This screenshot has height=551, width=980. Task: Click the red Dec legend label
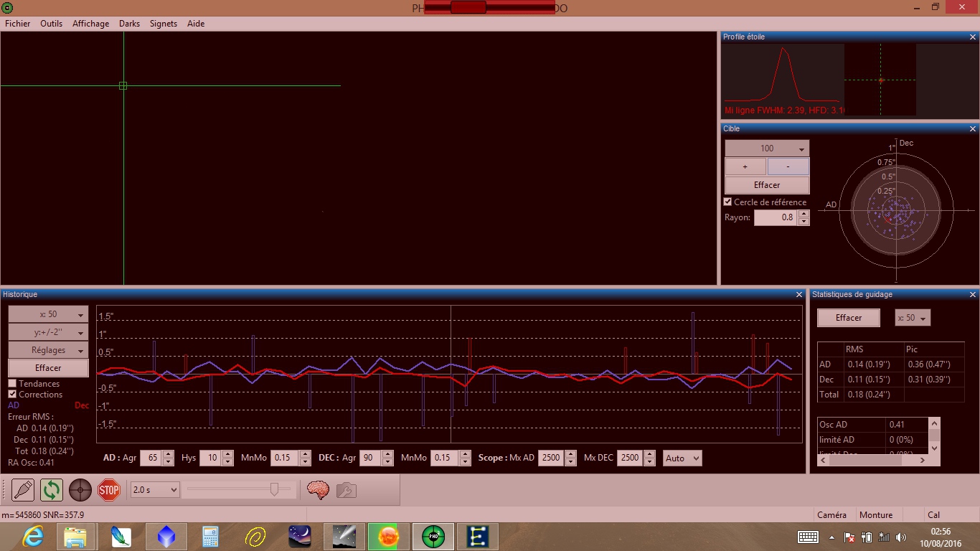[x=82, y=405]
